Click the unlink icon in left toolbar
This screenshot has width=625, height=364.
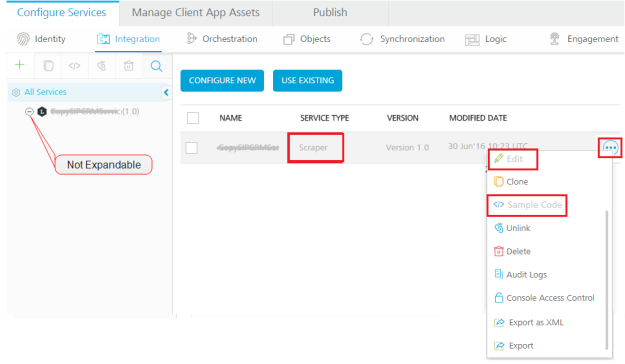(102, 66)
